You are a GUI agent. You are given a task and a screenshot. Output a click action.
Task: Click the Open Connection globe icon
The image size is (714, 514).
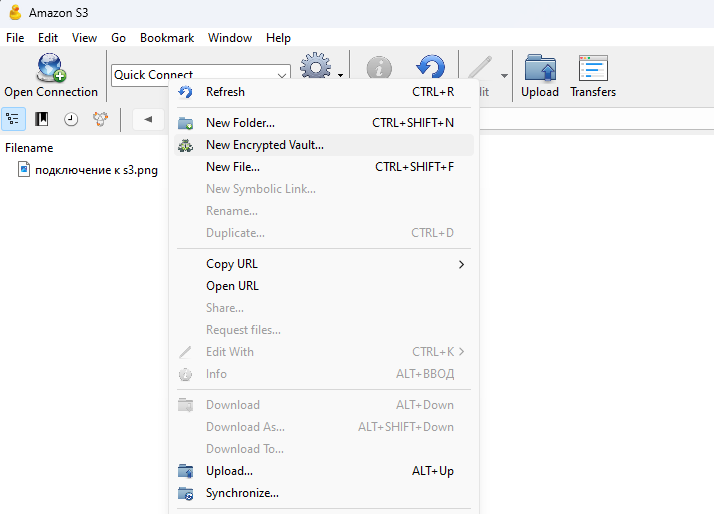tap(50, 68)
